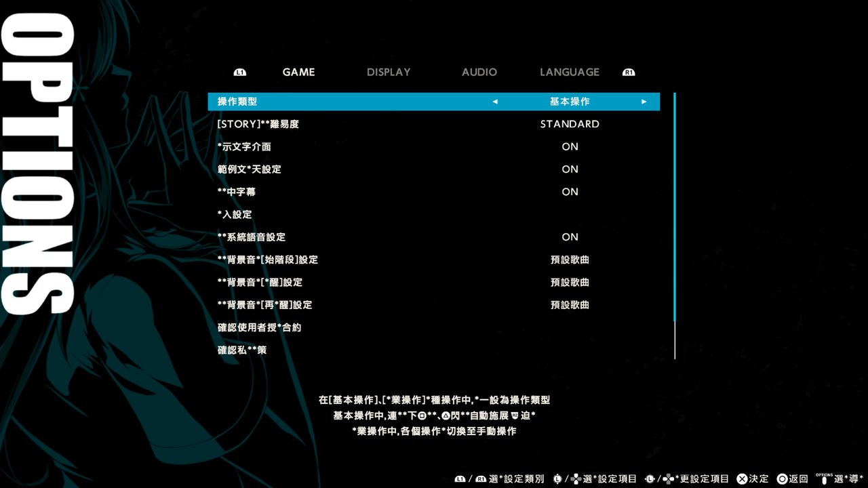Click the L1 icon in the bottom hint bar
Viewport: 868px width, 488px height.
tap(460, 479)
